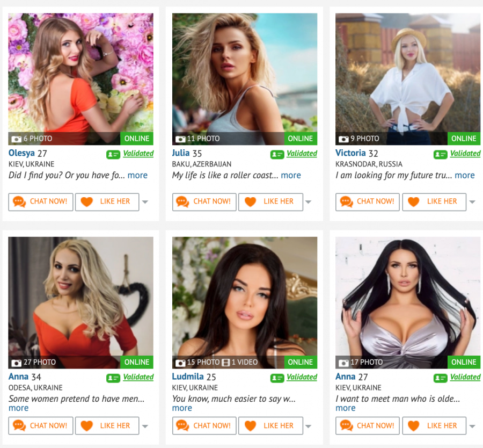This screenshot has width=483, height=448.
Task: Click the camera icon showing 17 photos
Action: [343, 363]
